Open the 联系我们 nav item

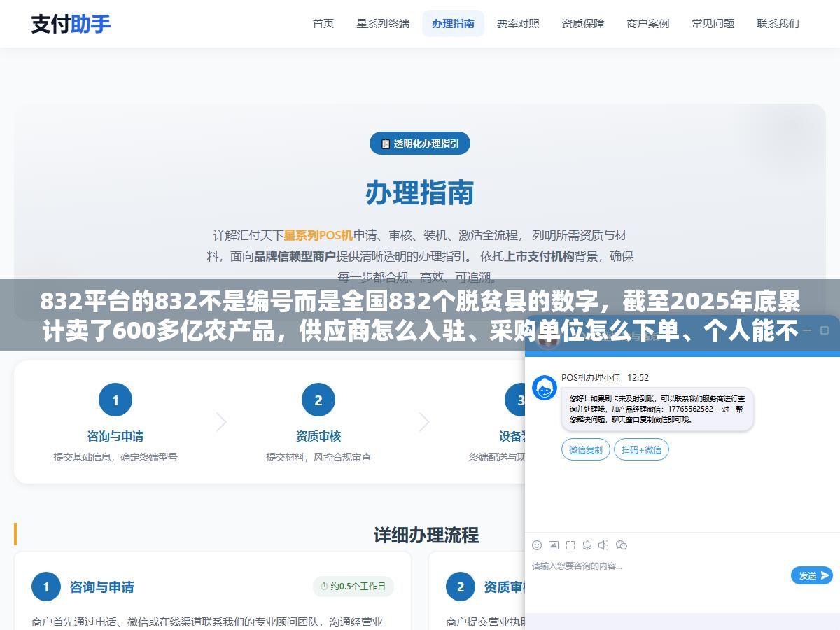(x=778, y=24)
